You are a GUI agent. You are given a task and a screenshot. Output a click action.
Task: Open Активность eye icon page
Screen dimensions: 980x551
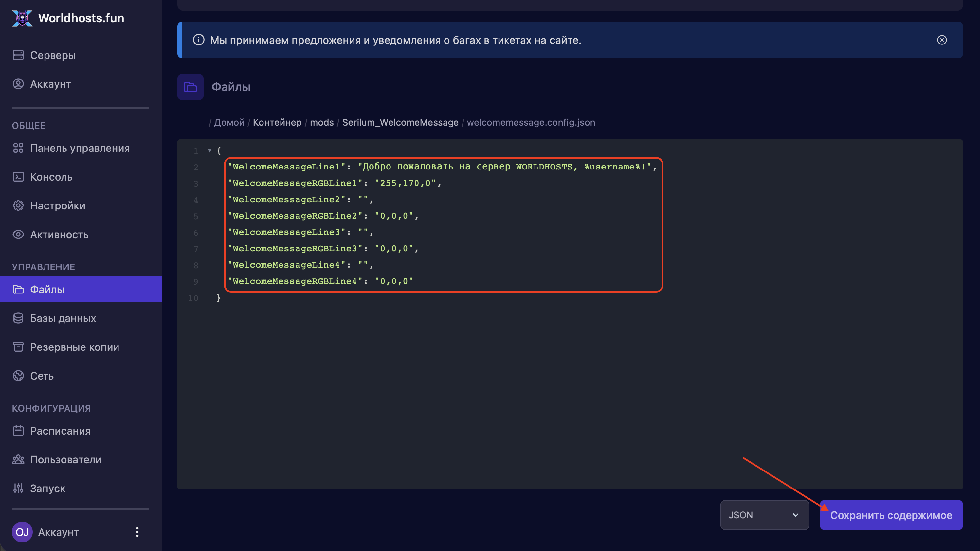point(18,234)
